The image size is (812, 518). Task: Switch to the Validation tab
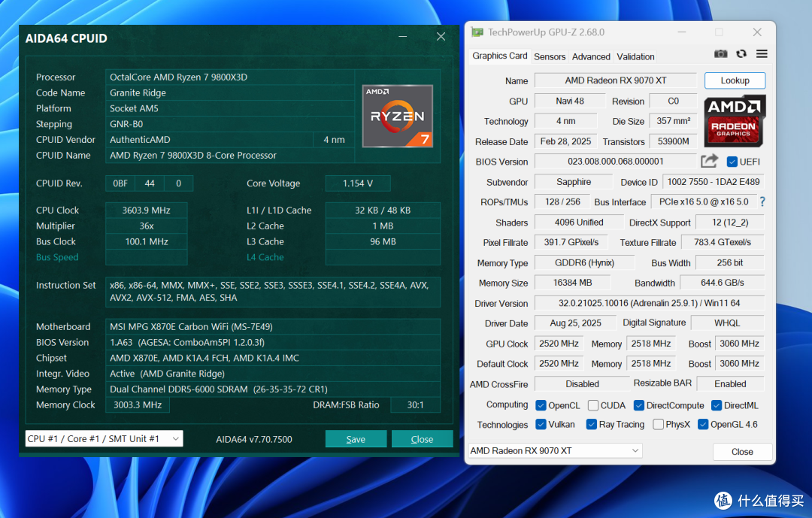(x=635, y=56)
